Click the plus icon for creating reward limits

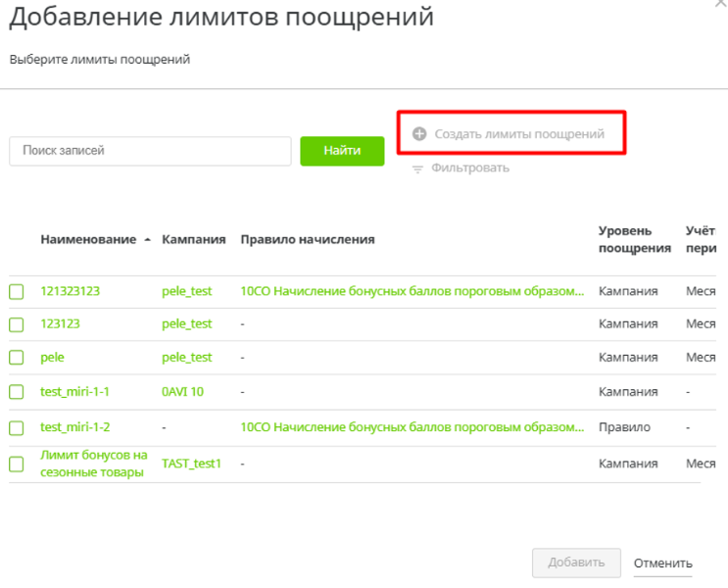419,133
